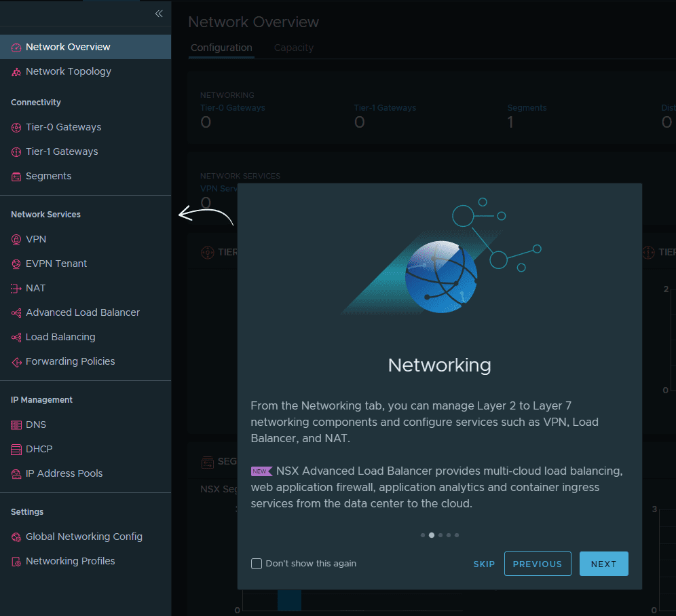The height and width of the screenshot is (616, 676).
Task: Open Forwarding Policies
Action: point(86,361)
